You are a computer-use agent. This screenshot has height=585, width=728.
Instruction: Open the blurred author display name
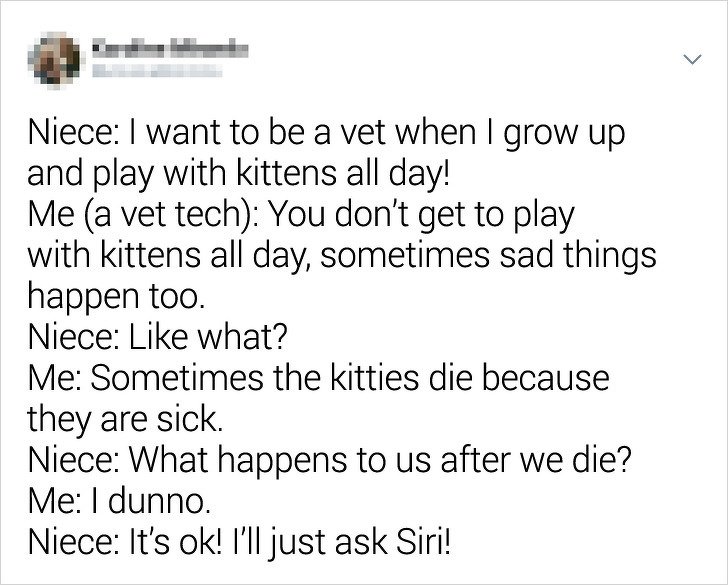click(170, 49)
